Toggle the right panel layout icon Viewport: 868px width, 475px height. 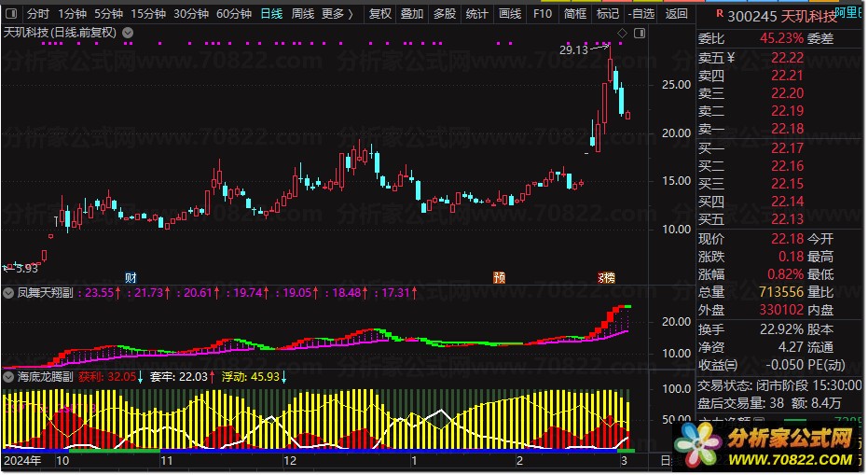pyautogui.click(x=640, y=34)
